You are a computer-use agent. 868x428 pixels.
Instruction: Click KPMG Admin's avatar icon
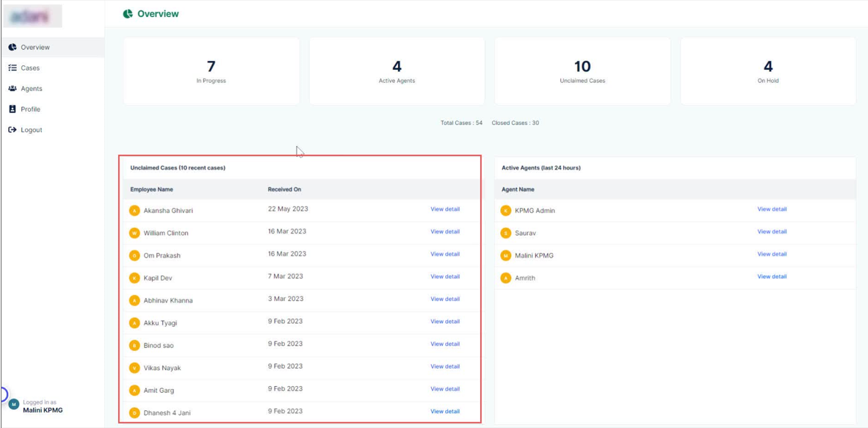click(x=505, y=211)
